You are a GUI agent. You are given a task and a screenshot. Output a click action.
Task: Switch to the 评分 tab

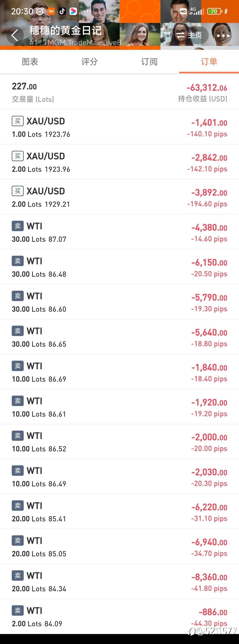tap(89, 62)
